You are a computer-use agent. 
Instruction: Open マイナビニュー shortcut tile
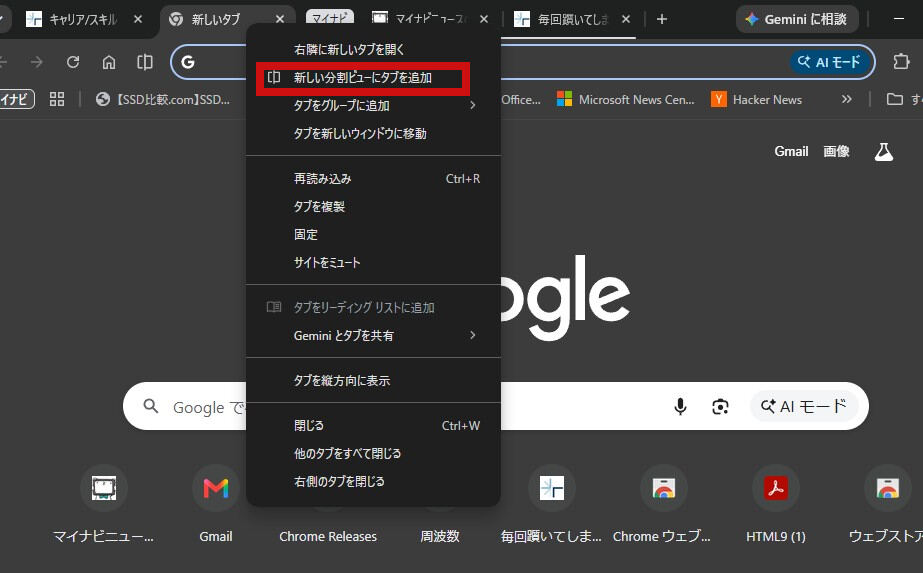[104, 502]
